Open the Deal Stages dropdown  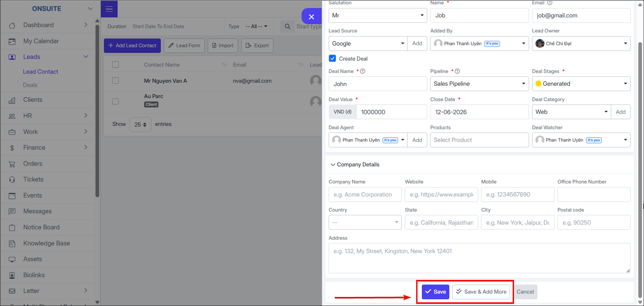tap(581, 84)
